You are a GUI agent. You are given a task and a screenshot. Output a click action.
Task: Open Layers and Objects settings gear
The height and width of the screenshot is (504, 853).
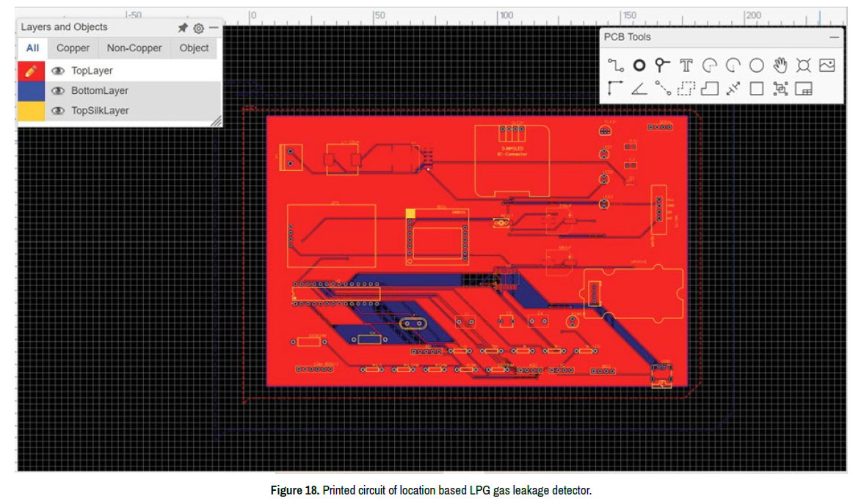click(198, 28)
